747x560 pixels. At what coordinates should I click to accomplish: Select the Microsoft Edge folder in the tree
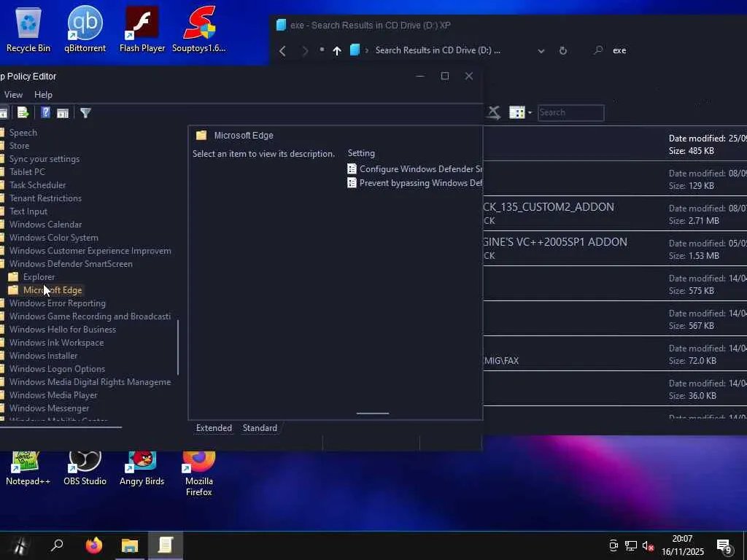[53, 290]
